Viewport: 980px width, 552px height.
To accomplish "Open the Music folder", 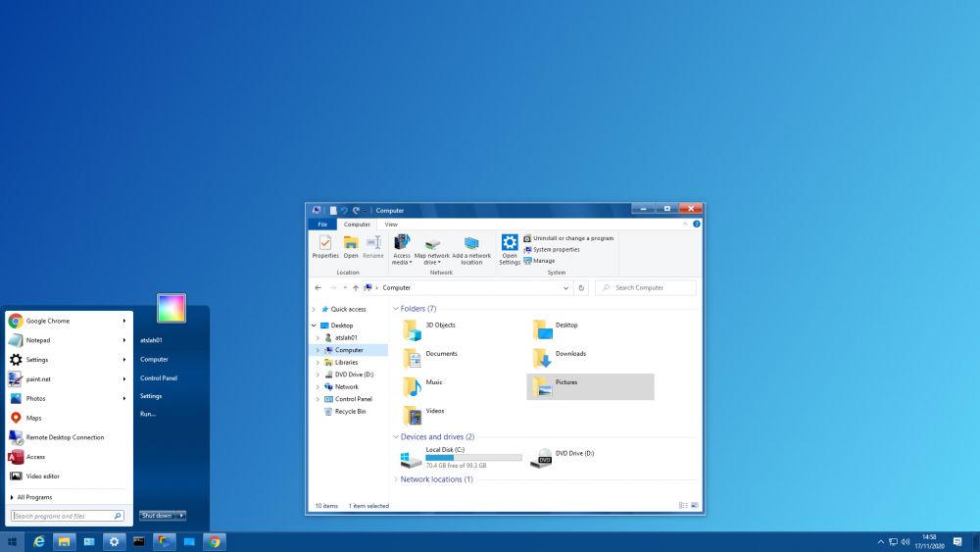I will tap(413, 386).
